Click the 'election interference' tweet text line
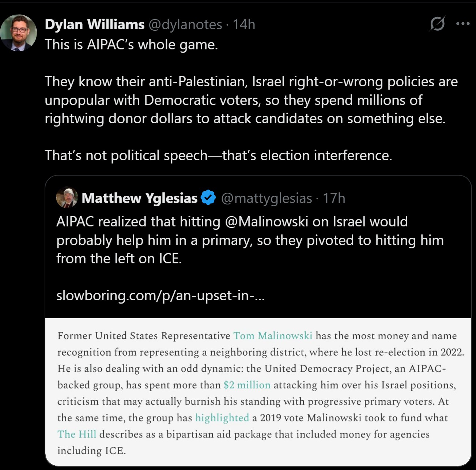Viewport: 476px width, 470px height. pos(218,155)
